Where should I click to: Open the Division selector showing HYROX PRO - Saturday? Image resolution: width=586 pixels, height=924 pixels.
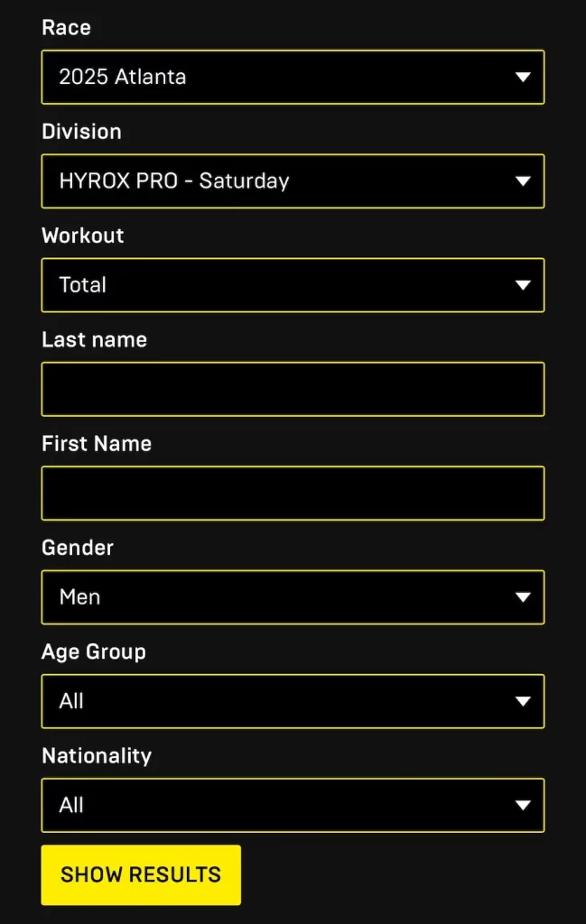point(293,181)
